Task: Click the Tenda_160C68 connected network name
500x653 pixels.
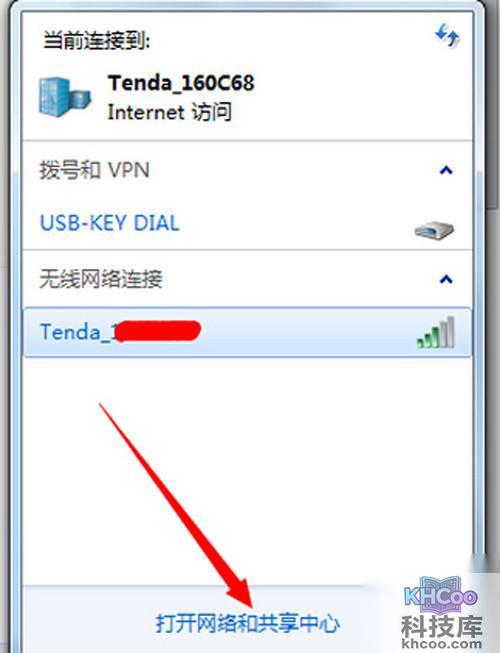Action: coord(181,83)
